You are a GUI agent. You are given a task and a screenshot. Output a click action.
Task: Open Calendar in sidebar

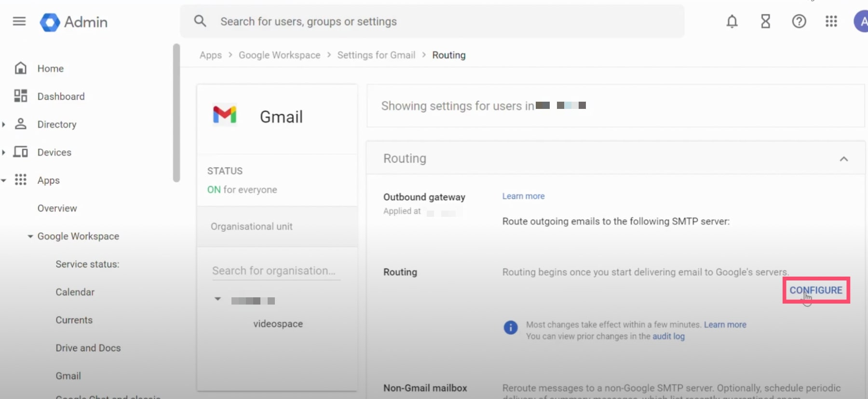click(75, 292)
